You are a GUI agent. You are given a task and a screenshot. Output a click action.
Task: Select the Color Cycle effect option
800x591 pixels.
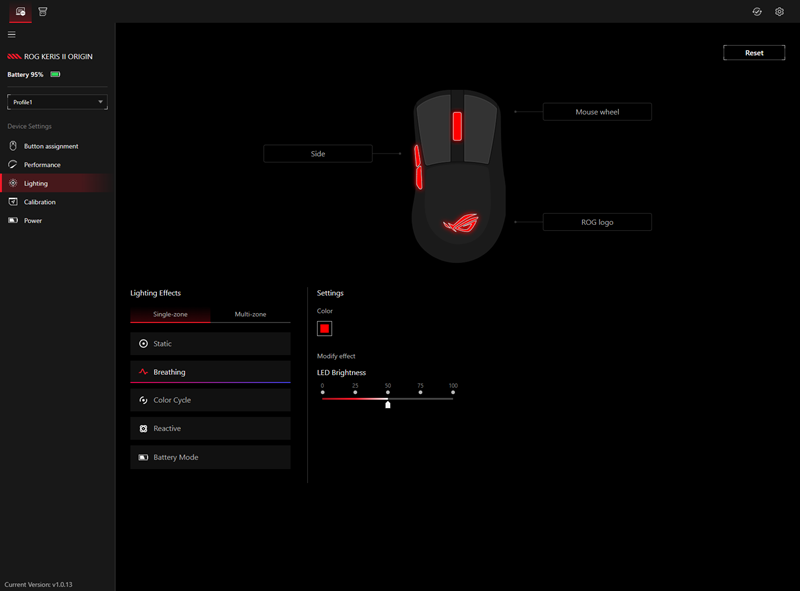[210, 400]
